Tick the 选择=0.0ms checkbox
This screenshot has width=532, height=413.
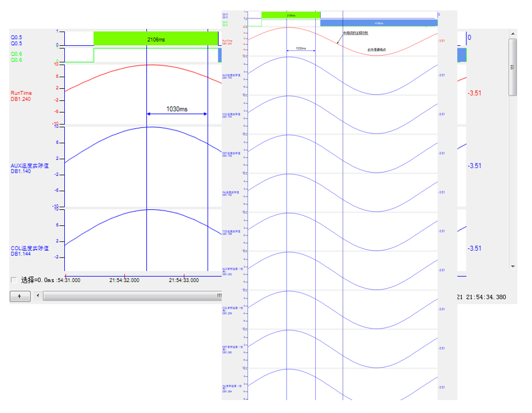[13, 280]
